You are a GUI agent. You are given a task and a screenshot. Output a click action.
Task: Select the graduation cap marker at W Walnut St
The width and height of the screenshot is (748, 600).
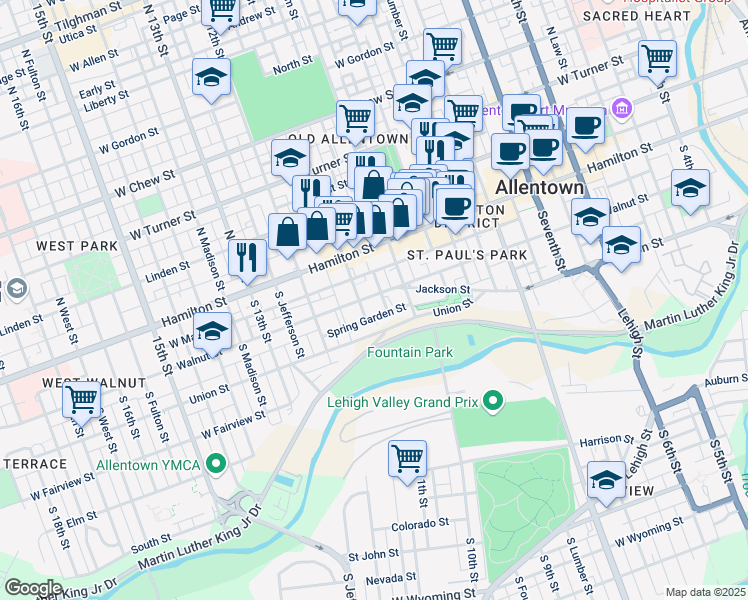point(213,332)
